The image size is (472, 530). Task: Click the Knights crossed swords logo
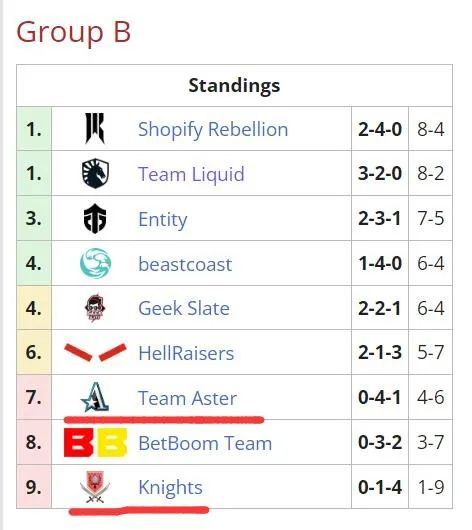click(95, 487)
